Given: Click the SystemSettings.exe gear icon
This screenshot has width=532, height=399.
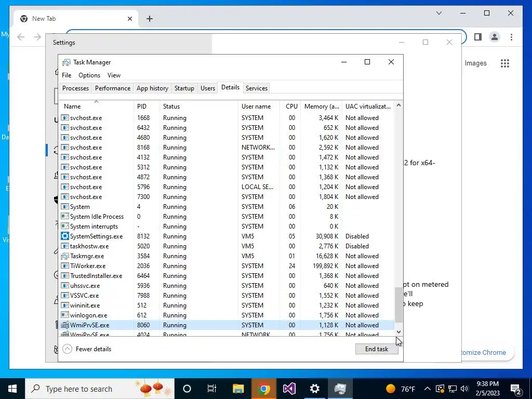Looking at the screenshot, I should (x=64, y=236).
